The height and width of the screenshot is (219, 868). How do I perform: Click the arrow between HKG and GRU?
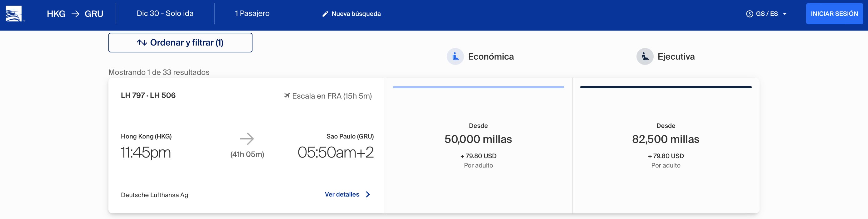click(x=75, y=14)
